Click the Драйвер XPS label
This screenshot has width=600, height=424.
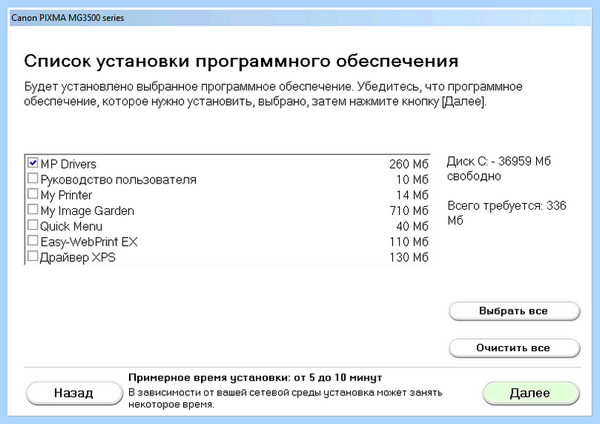point(78,258)
